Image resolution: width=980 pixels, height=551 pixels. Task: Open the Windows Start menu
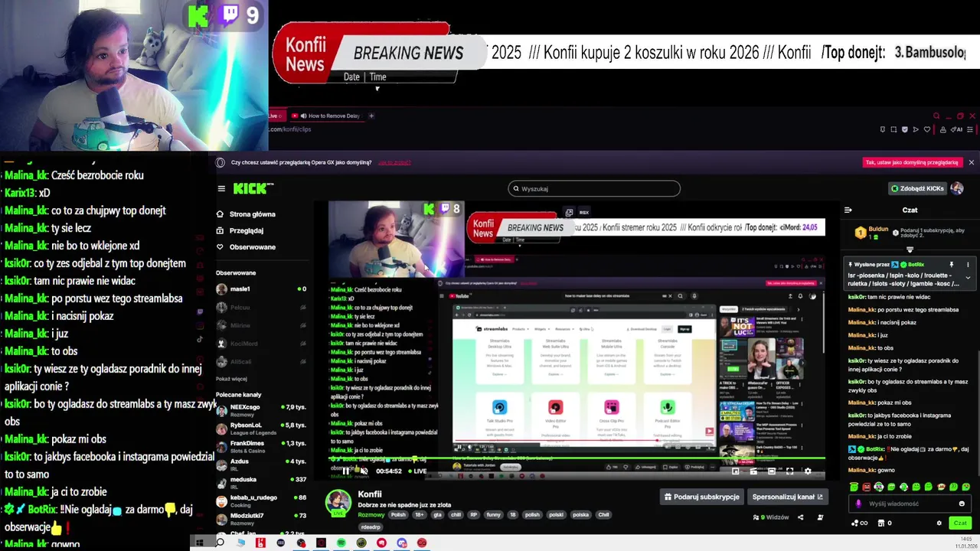click(x=199, y=543)
